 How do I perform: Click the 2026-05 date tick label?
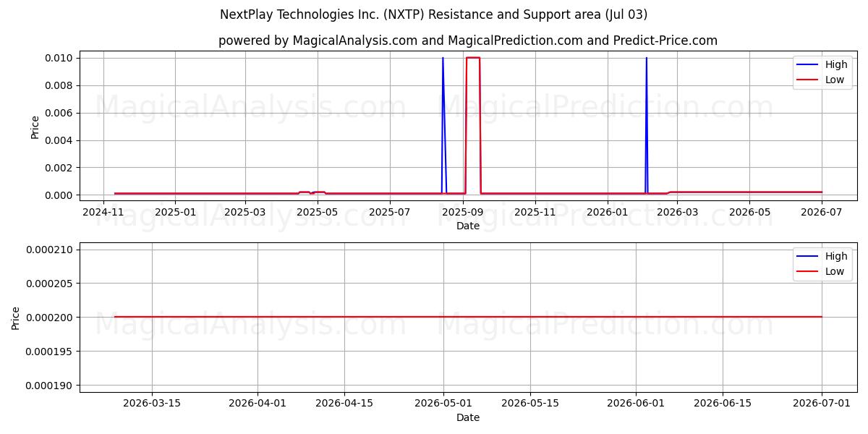tap(749, 212)
